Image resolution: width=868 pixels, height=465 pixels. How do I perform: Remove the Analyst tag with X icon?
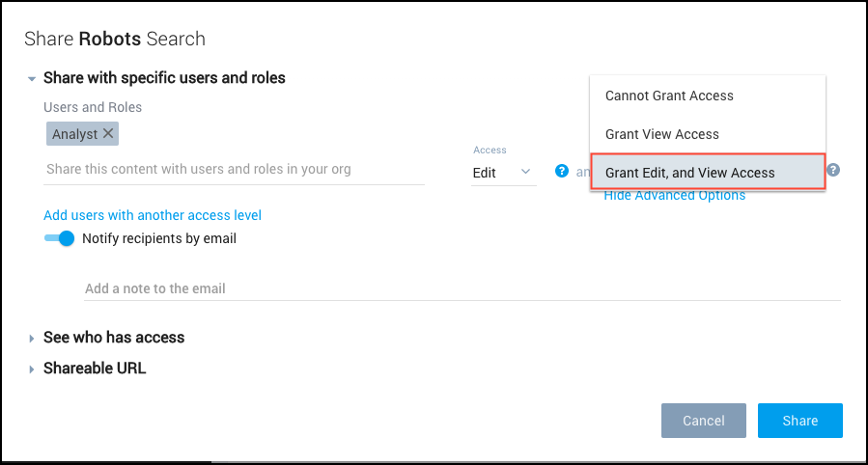point(108,134)
